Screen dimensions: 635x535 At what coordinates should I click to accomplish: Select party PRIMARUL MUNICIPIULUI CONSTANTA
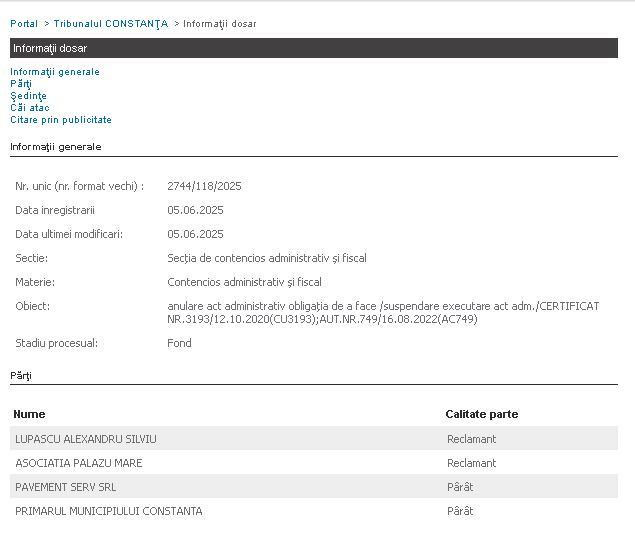[109, 511]
